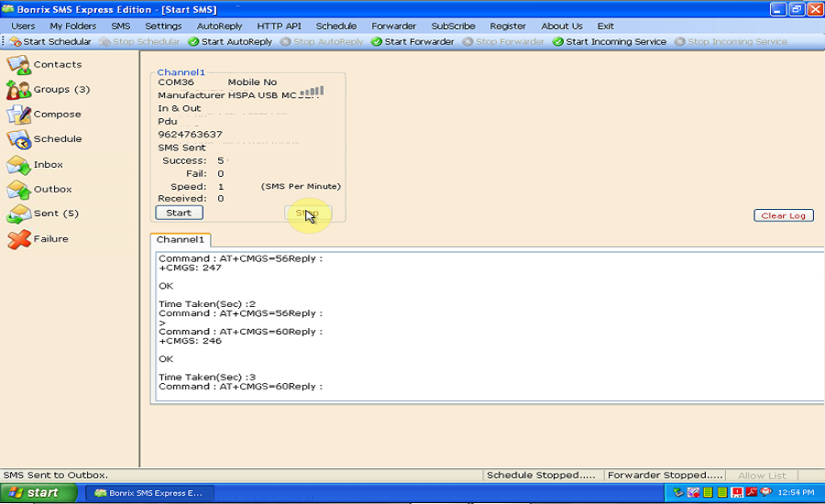The width and height of the screenshot is (825, 504).
Task: Open the Settings menu
Action: [x=163, y=27]
